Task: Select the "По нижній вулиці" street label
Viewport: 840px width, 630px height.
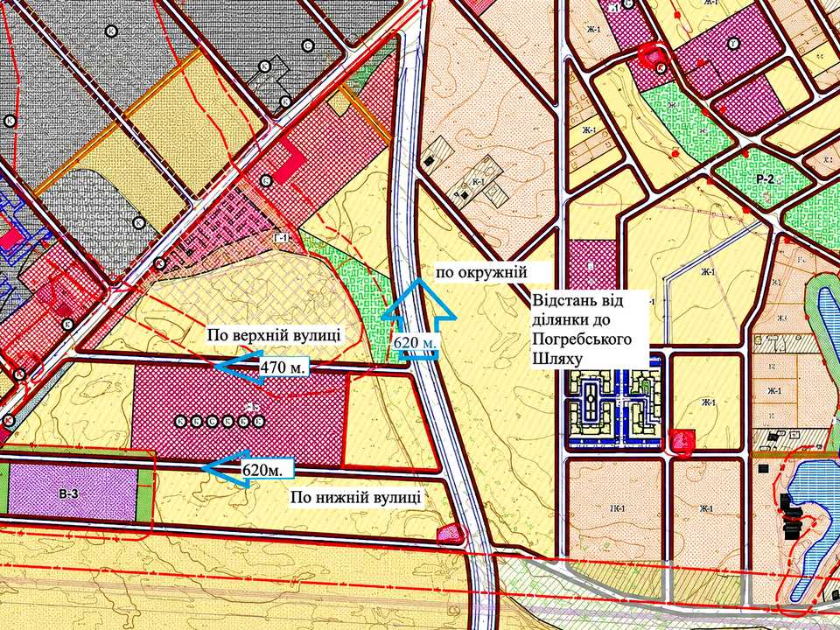Action: [356, 498]
